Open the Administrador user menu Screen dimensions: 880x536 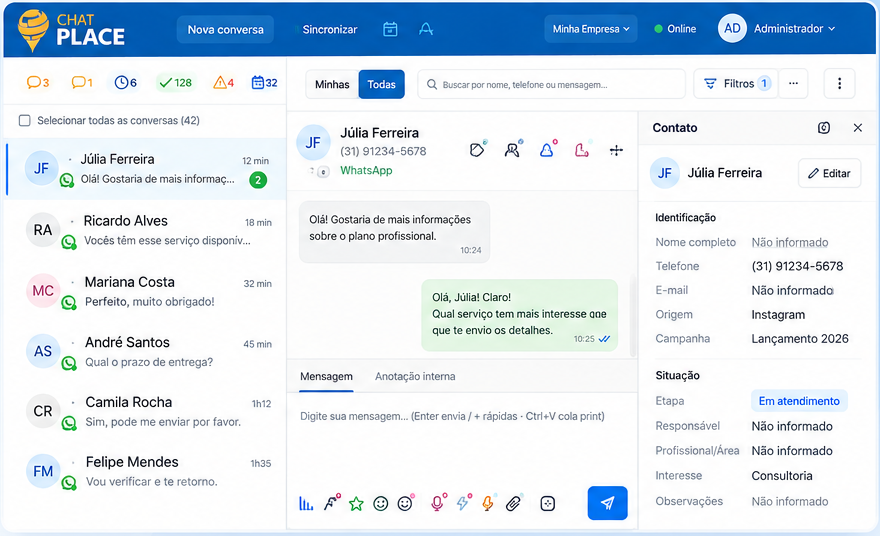(x=794, y=29)
